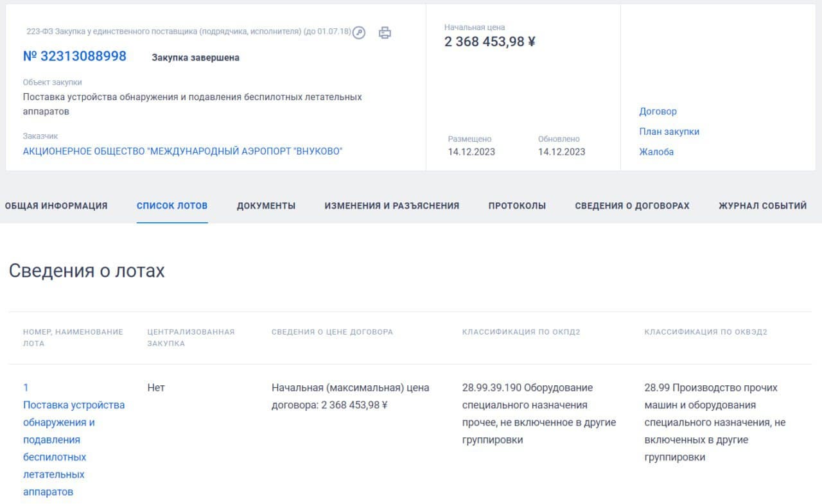
Task: Switch to Общая информация tab
Action: [56, 205]
